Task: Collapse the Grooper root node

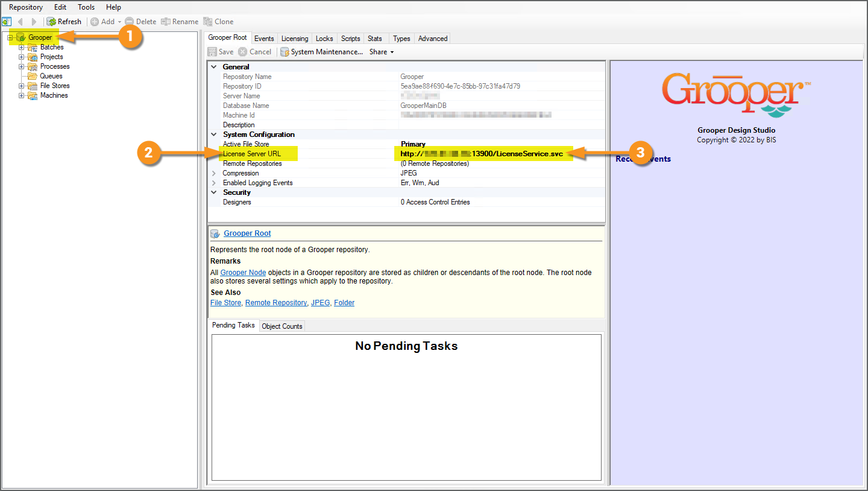Action: click(x=10, y=37)
